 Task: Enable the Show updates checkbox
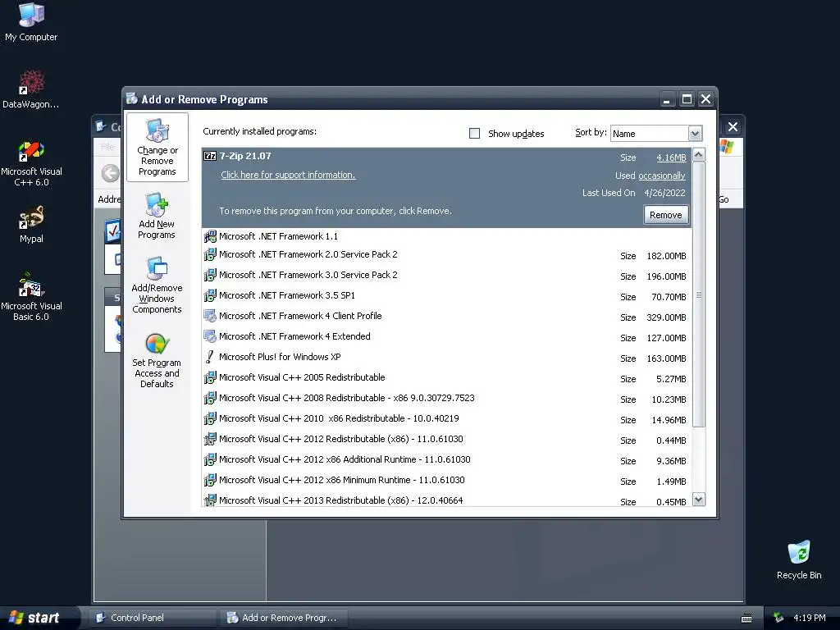[474, 134]
